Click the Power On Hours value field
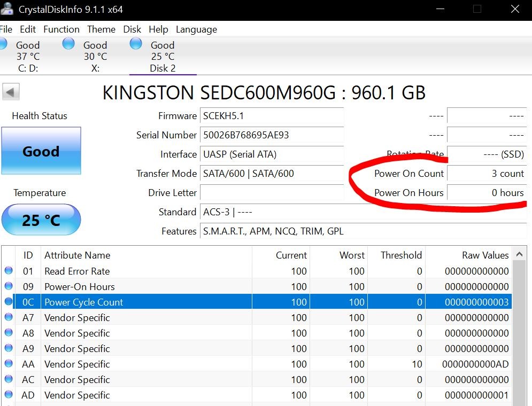This screenshot has width=532, height=406. tap(487, 193)
